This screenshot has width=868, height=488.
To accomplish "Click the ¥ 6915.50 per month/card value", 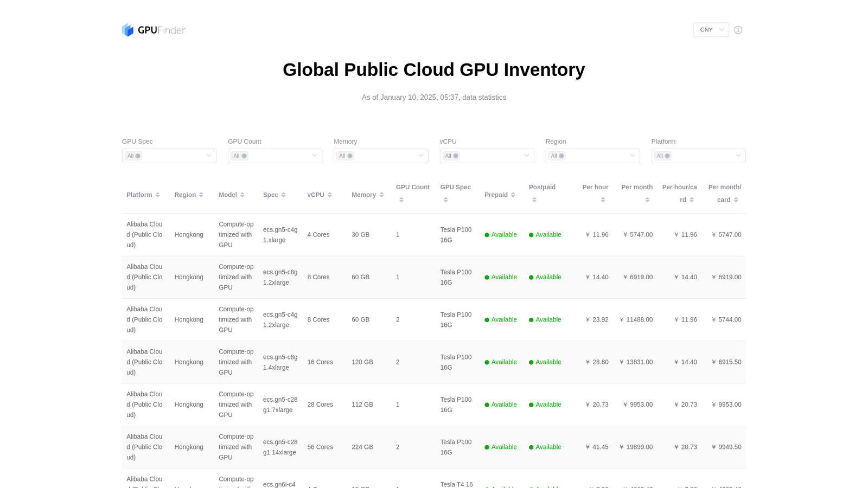I will (726, 362).
